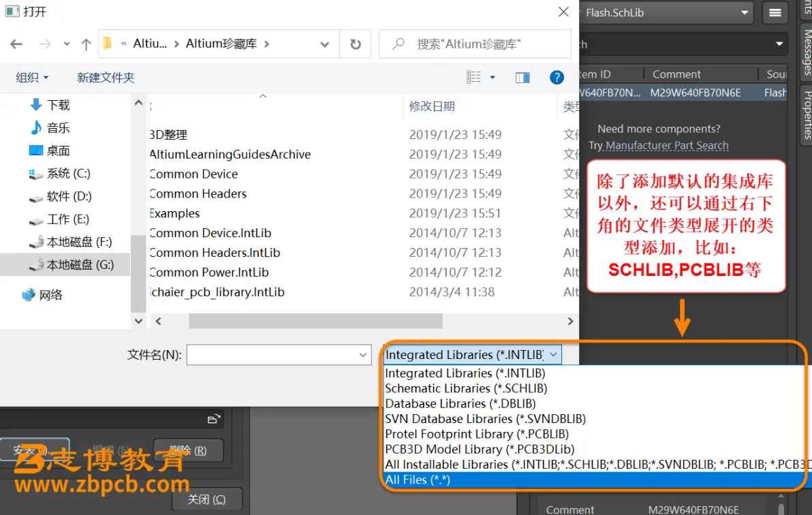
Task: Select AltiumLearningGuidesArchive folder
Action: [x=230, y=155]
